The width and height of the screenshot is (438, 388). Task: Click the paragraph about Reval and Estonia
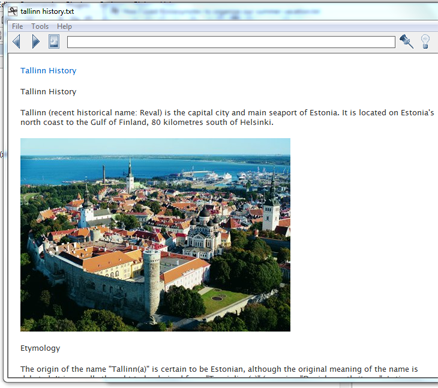pyautogui.click(x=227, y=117)
